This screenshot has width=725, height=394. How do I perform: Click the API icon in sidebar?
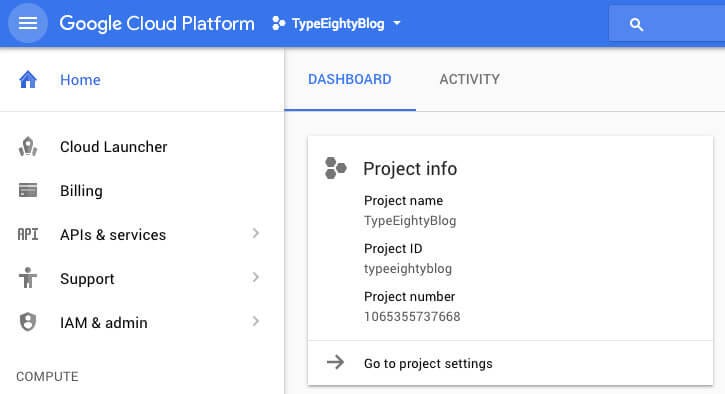(28, 234)
